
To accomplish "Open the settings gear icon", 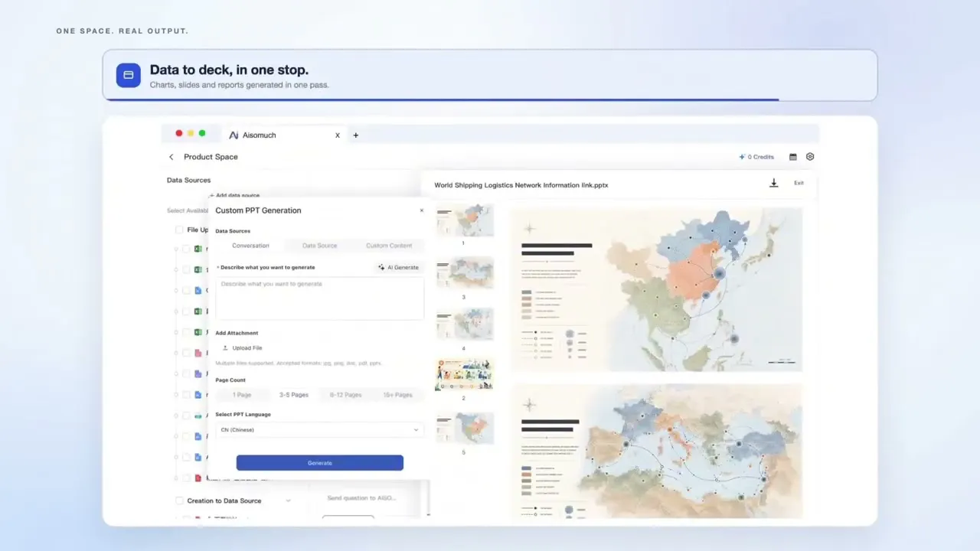I will pyautogui.click(x=810, y=157).
